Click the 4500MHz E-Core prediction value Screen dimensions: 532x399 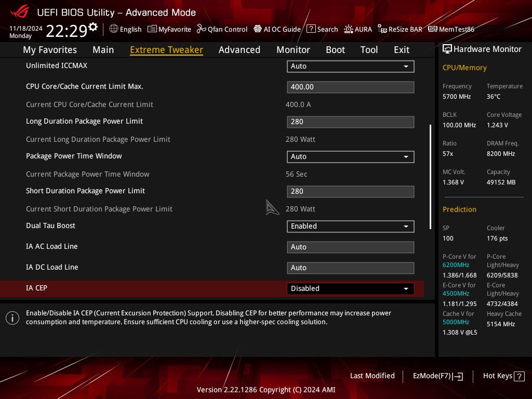[x=456, y=294]
